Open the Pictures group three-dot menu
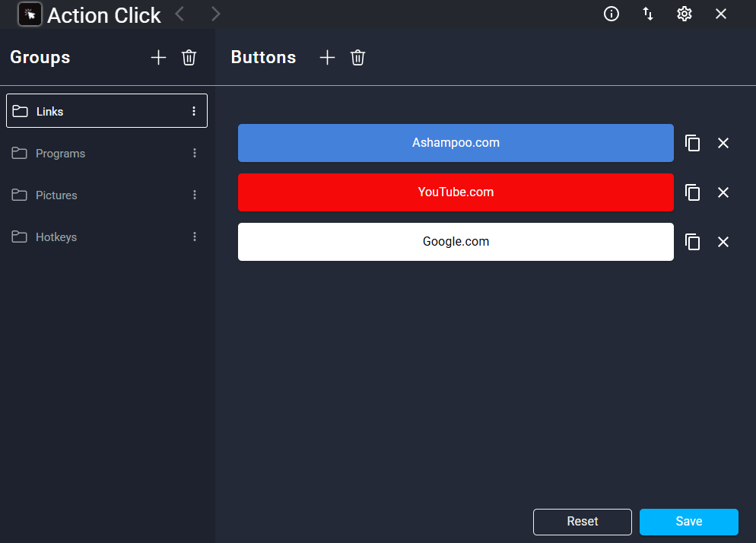 point(194,195)
